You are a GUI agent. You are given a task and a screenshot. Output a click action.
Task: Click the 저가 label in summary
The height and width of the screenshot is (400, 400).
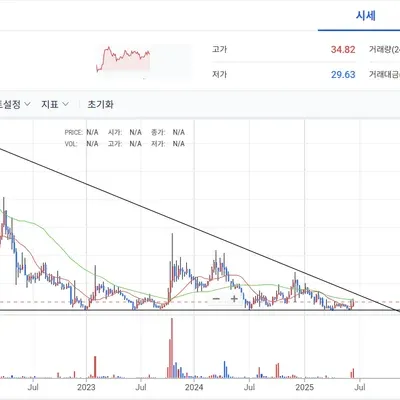tap(219, 74)
